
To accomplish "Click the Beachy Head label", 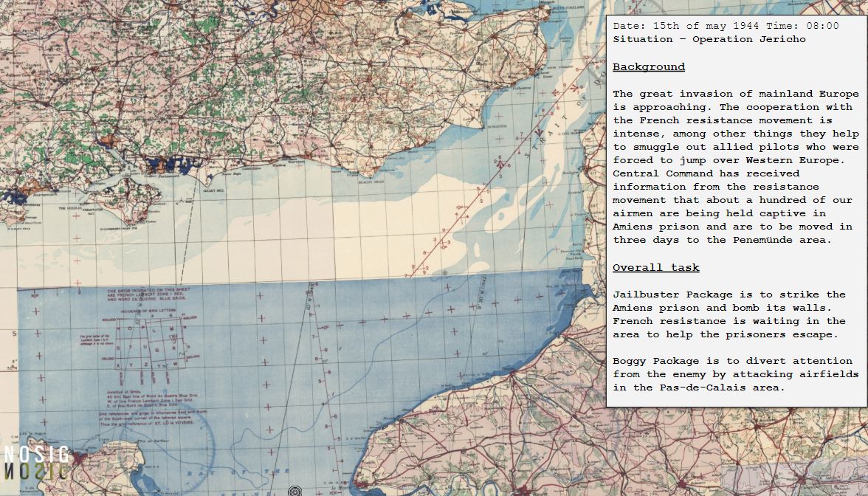I will (371, 182).
